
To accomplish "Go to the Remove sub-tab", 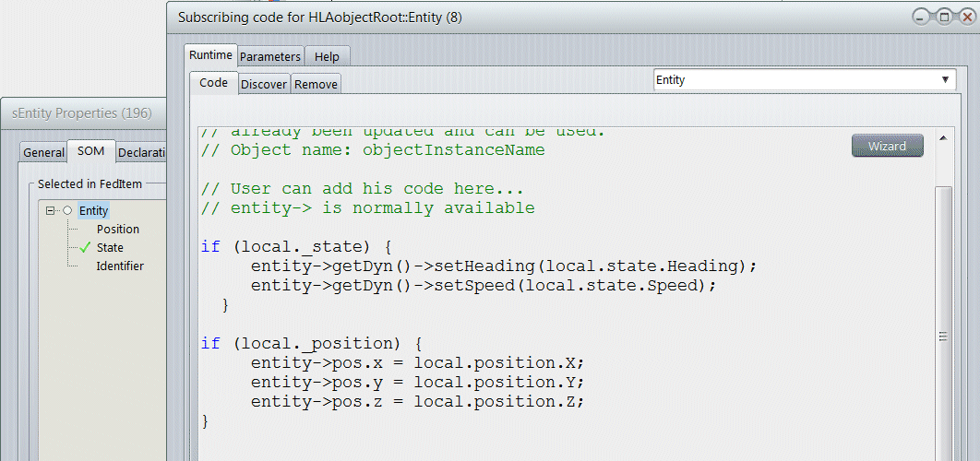I will [x=316, y=84].
